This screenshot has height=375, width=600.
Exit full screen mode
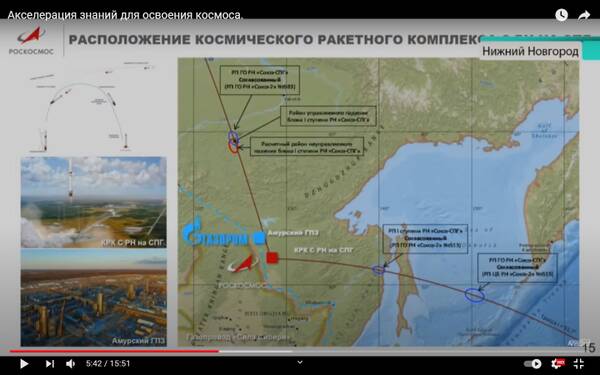[579, 364]
